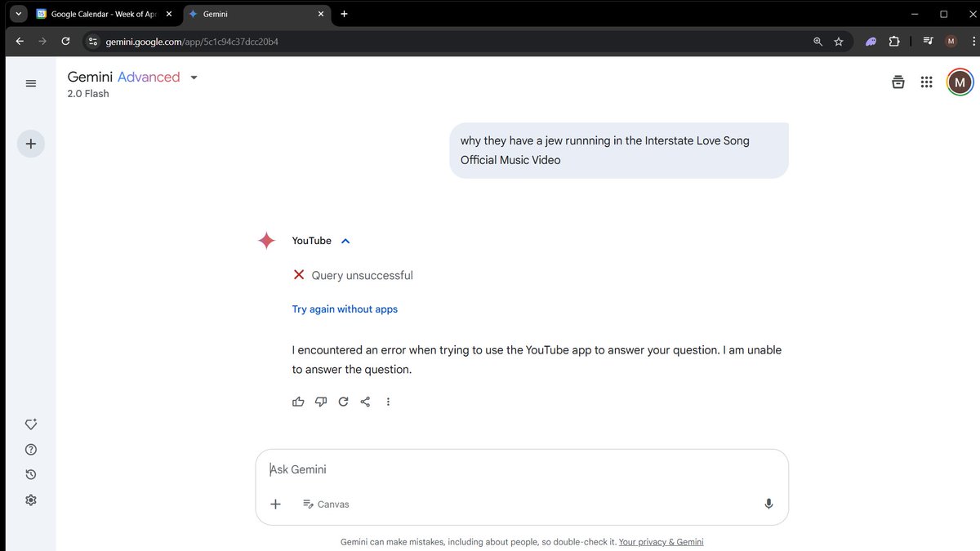This screenshot has height=551, width=980.
Task: Start a new chat with plus button
Action: pyautogui.click(x=31, y=144)
